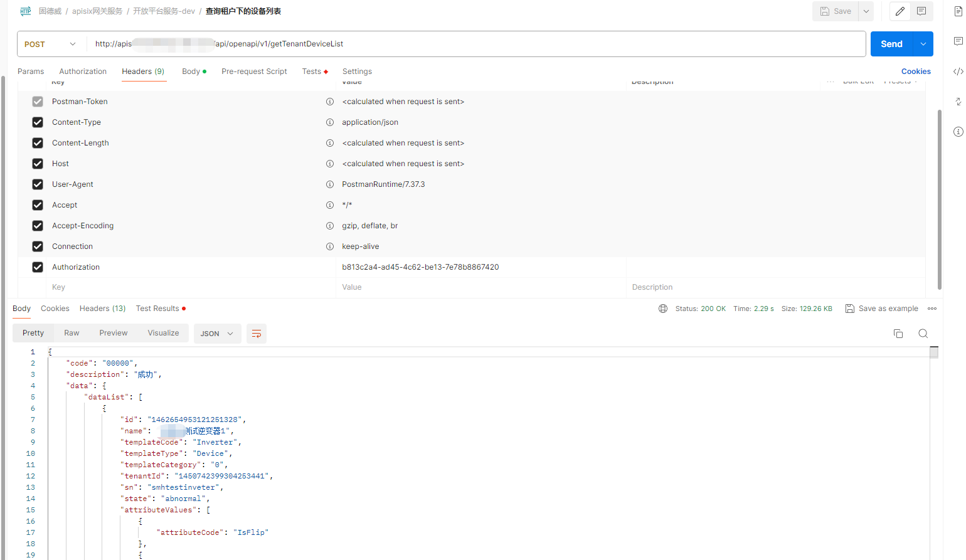Open the Cookies link
This screenshot has width=966, height=560.
click(916, 71)
